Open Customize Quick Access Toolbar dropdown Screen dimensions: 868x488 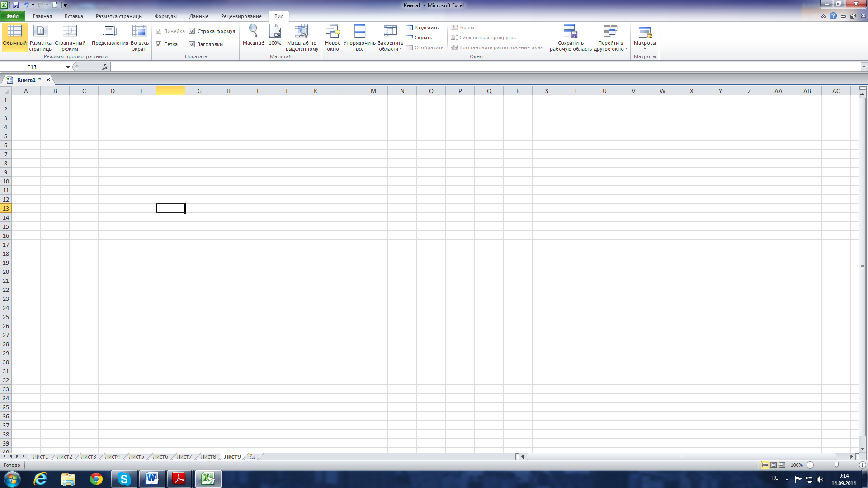(x=65, y=5)
